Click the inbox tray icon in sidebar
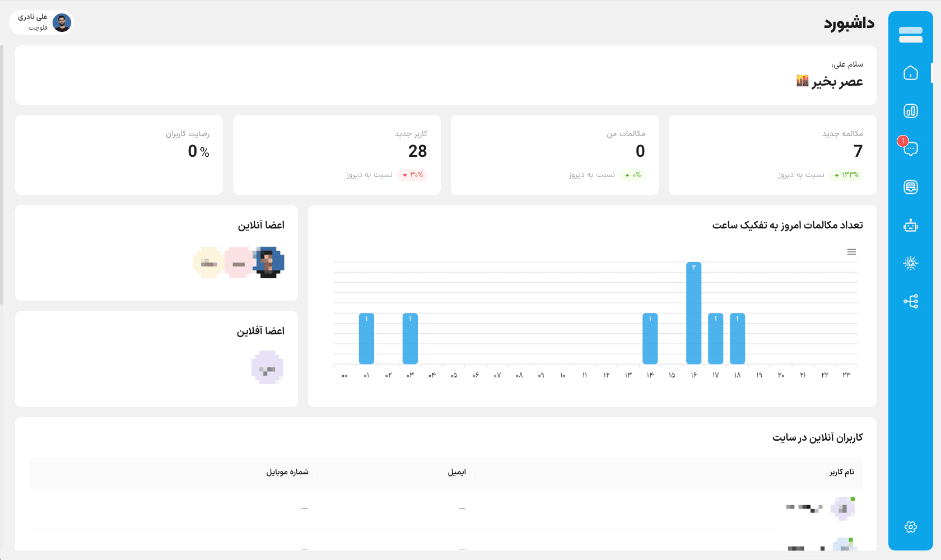Screen dimensions: 941x560 910,187
